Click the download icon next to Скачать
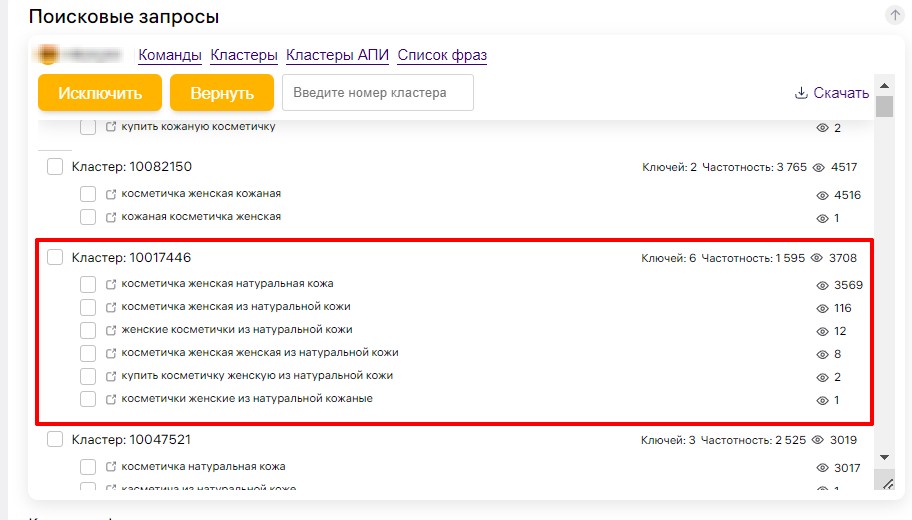Image resolution: width=912 pixels, height=520 pixels. coord(800,93)
